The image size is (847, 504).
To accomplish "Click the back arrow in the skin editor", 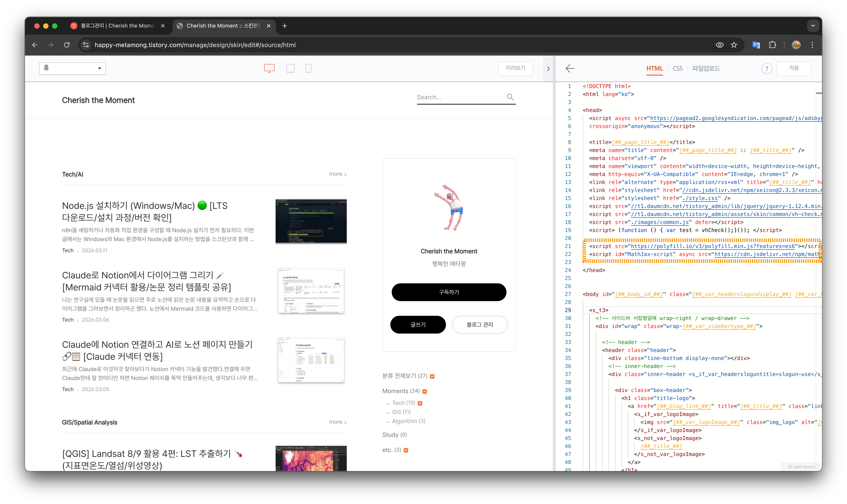I will 570,68.
